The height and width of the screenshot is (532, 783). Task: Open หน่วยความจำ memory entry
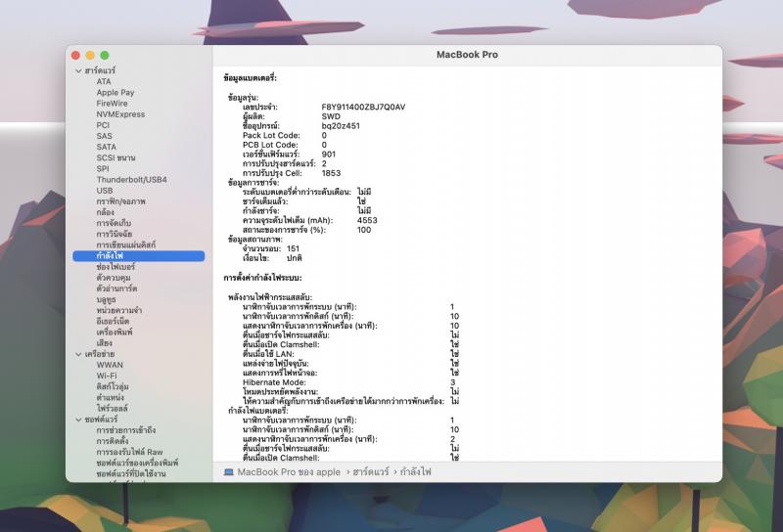(x=119, y=310)
